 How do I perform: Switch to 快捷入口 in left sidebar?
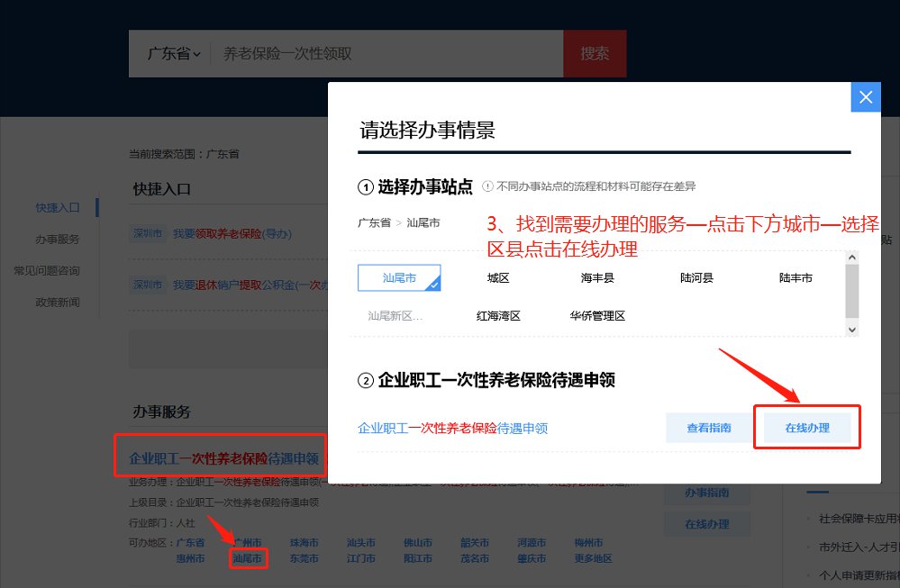58,207
